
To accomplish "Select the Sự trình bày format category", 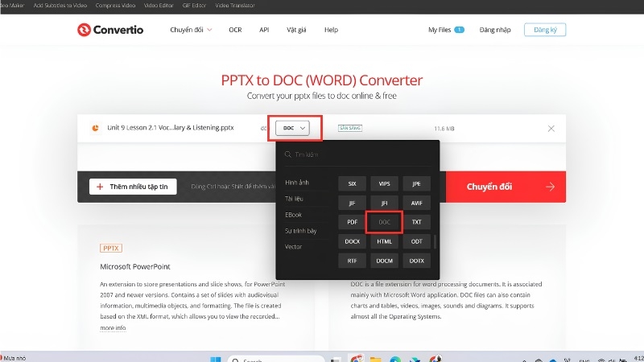I will [300, 231].
